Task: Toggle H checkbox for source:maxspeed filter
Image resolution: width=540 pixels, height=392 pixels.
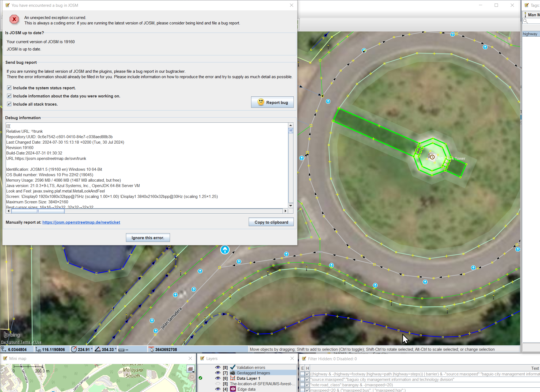Action: pos(307,380)
